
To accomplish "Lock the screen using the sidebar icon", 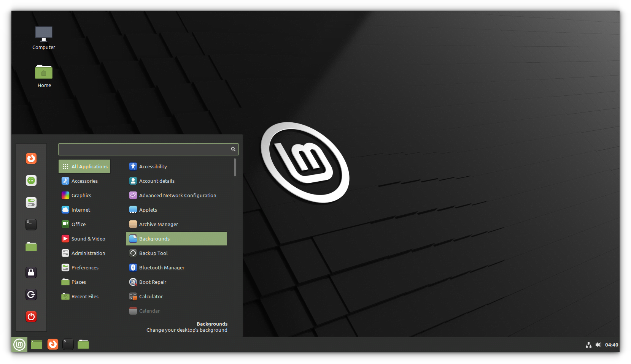I will point(31,272).
